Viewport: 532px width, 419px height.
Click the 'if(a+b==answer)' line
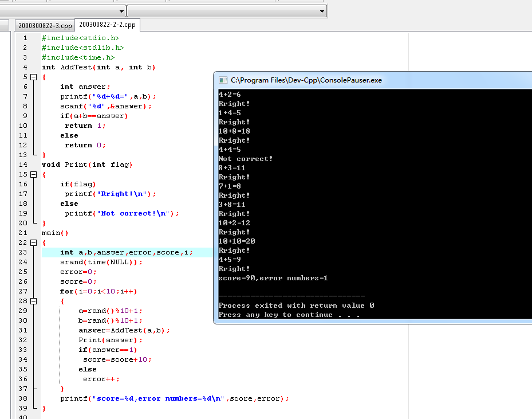[x=94, y=116]
